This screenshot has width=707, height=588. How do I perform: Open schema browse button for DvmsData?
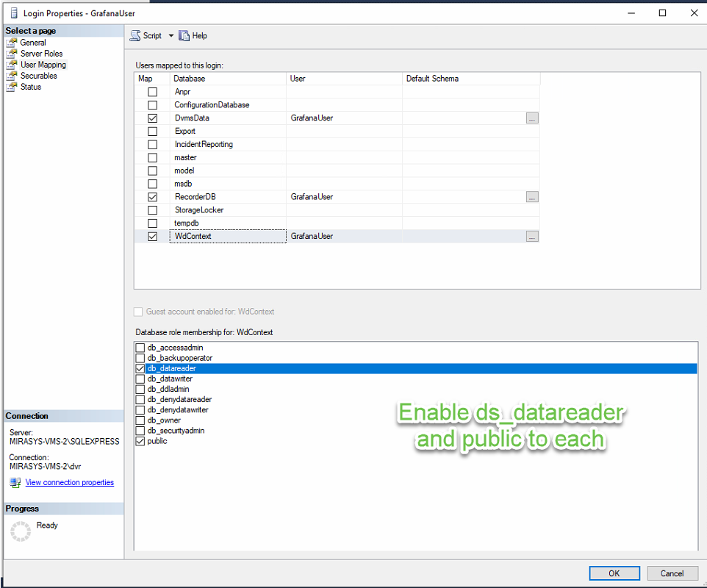[532, 118]
